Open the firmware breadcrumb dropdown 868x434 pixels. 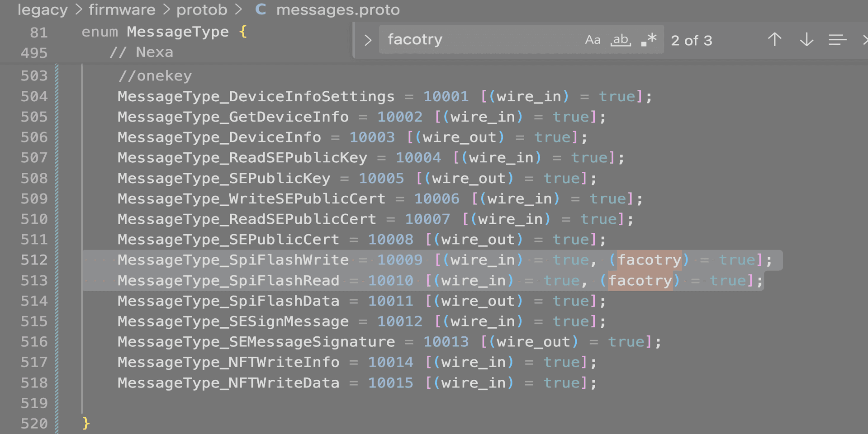click(122, 9)
